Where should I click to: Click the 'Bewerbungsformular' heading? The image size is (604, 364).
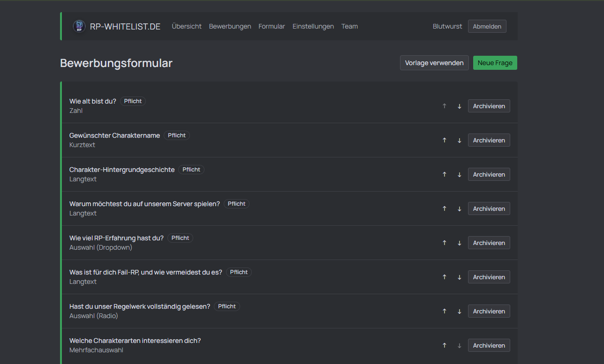pos(116,63)
